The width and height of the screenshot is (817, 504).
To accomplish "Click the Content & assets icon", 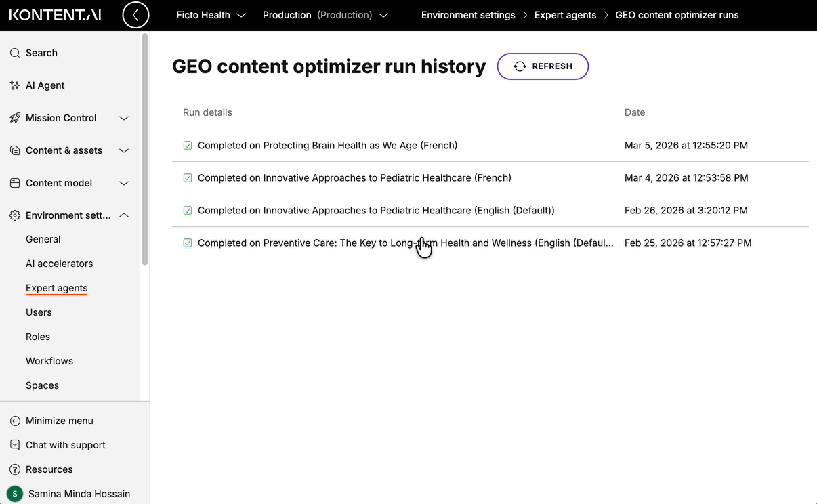I will coord(15,150).
